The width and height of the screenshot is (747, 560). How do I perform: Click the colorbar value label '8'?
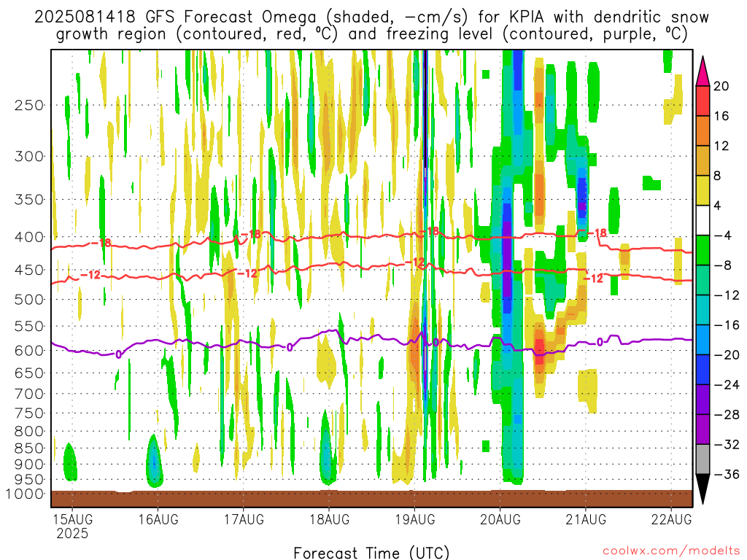718,176
